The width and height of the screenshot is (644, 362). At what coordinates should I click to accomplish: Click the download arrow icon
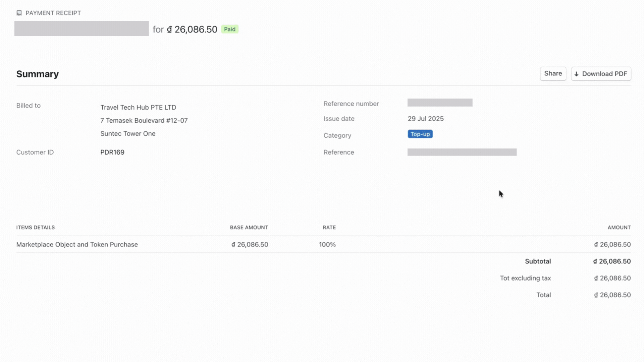coord(576,74)
